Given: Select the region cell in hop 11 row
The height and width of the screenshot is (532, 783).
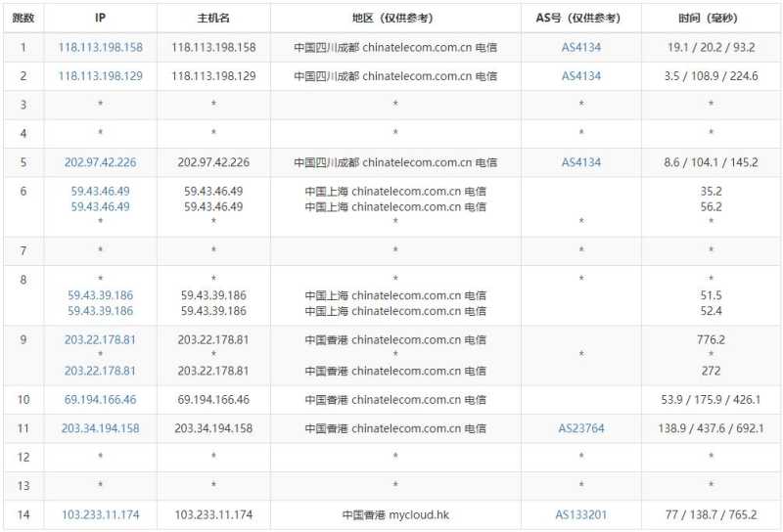Looking at the screenshot, I should click(395, 428).
